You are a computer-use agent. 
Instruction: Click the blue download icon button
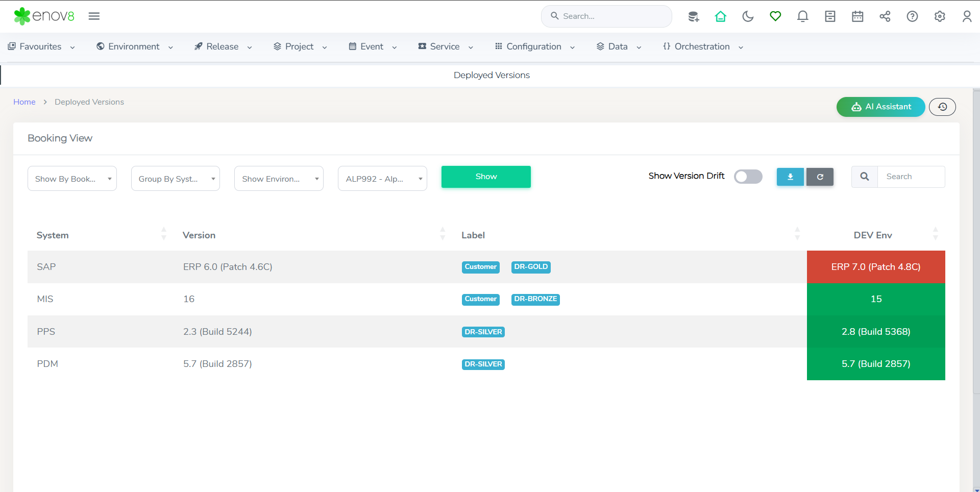pyautogui.click(x=790, y=177)
